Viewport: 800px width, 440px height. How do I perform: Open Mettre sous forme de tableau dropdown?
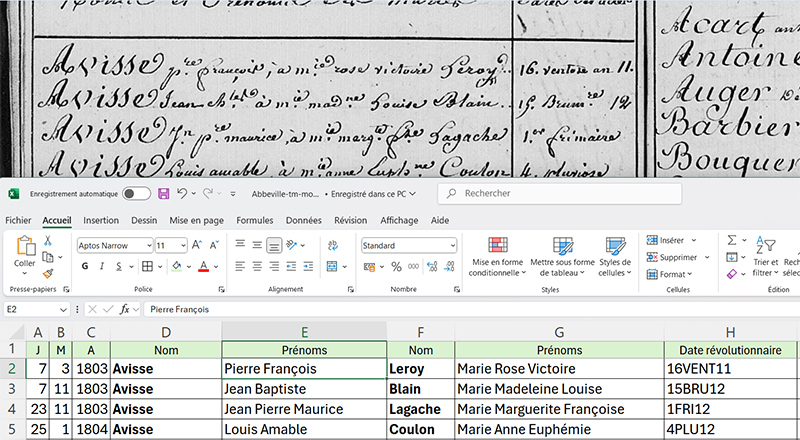(562, 257)
